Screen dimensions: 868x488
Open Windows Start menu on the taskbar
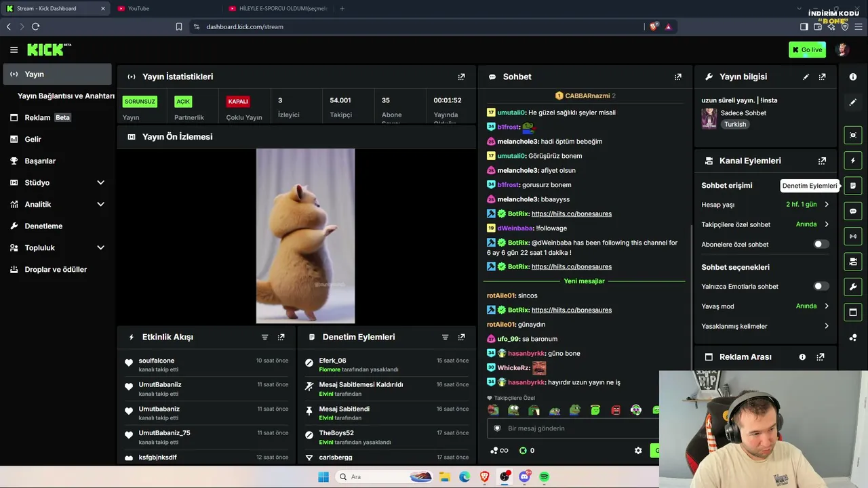click(323, 476)
